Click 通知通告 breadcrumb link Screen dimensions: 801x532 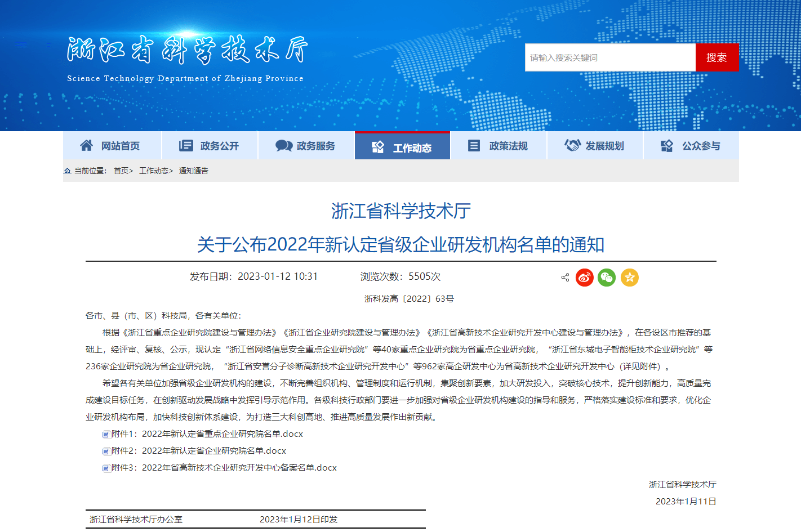(x=194, y=171)
